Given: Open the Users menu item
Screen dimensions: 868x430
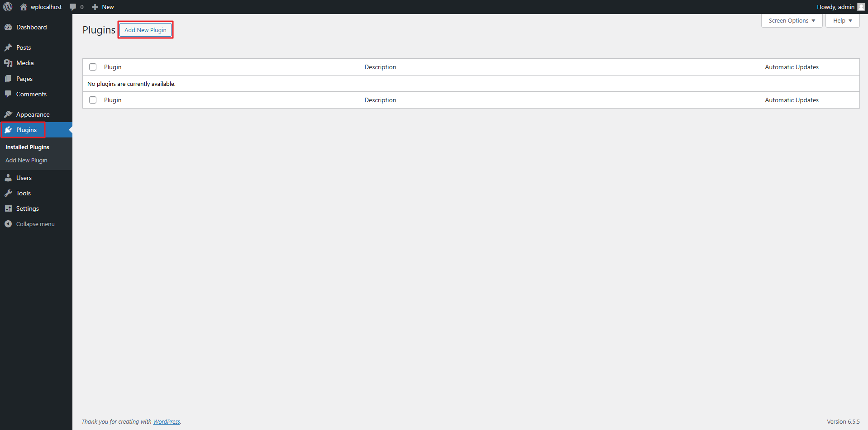Looking at the screenshot, I should point(24,178).
